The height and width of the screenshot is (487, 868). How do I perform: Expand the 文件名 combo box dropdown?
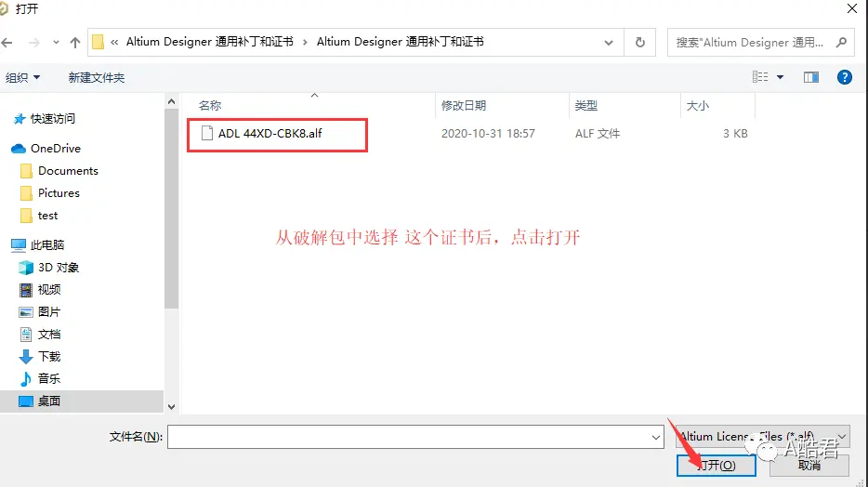click(656, 437)
